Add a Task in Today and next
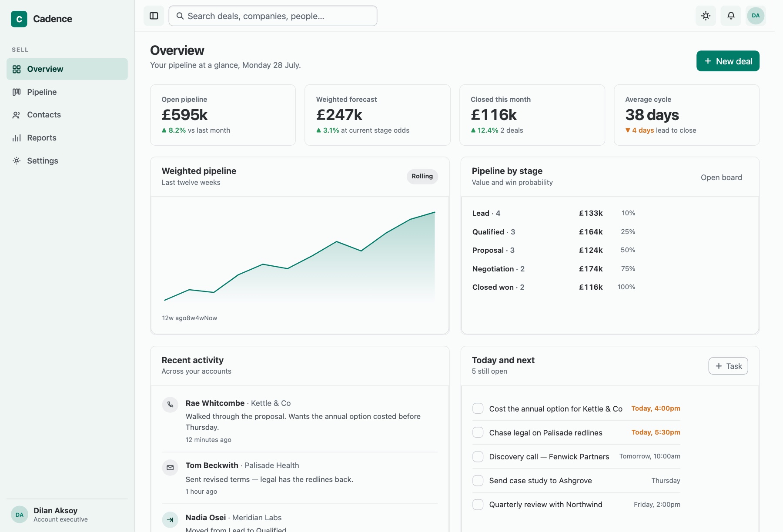This screenshot has height=532, width=783. [x=728, y=366]
